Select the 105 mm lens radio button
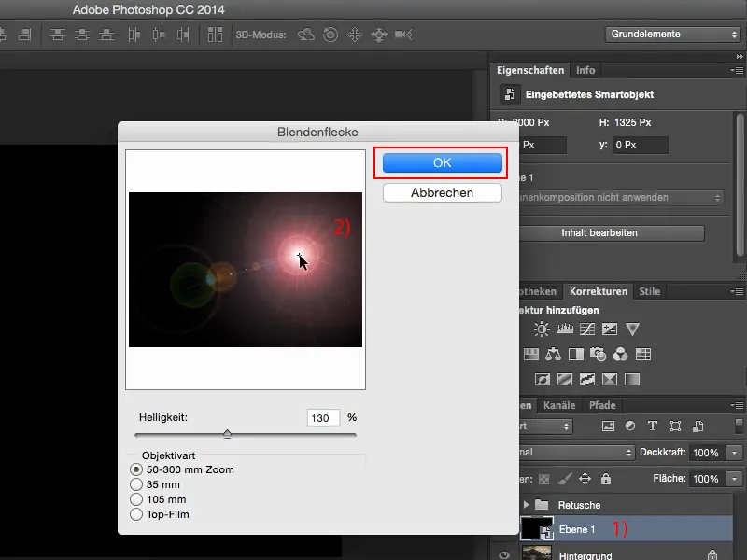Viewport: 747px width, 560px height. pyautogui.click(x=137, y=499)
